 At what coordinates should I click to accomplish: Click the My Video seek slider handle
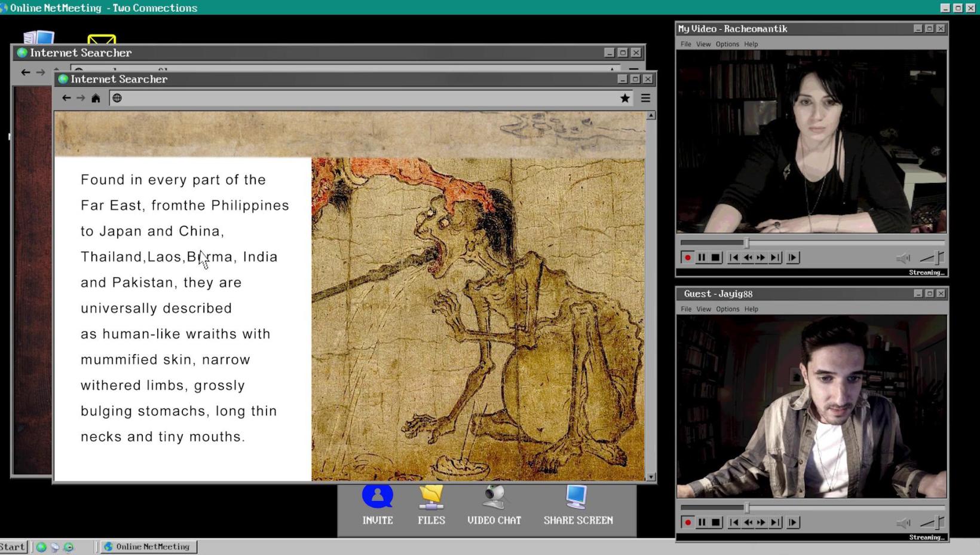tap(746, 243)
